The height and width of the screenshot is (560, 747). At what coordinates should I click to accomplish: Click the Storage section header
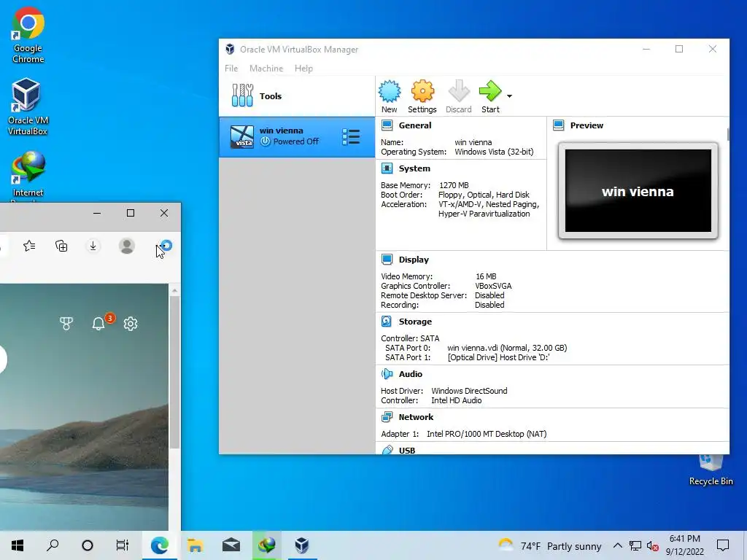(415, 322)
